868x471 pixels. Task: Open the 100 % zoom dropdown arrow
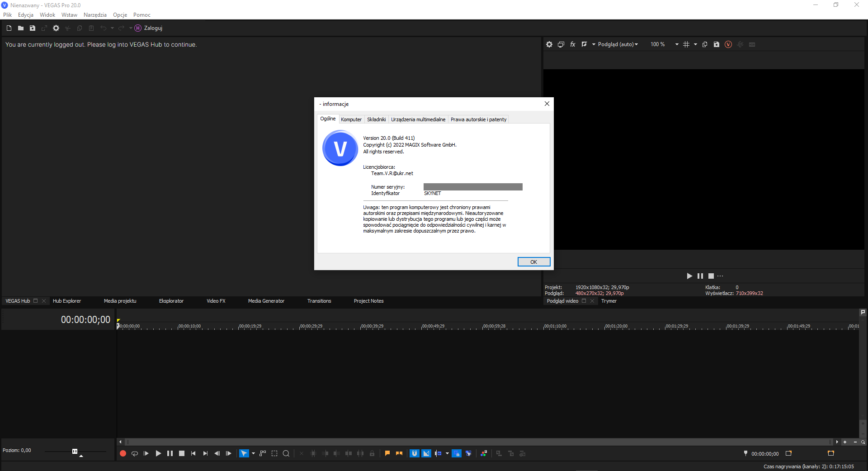point(677,44)
